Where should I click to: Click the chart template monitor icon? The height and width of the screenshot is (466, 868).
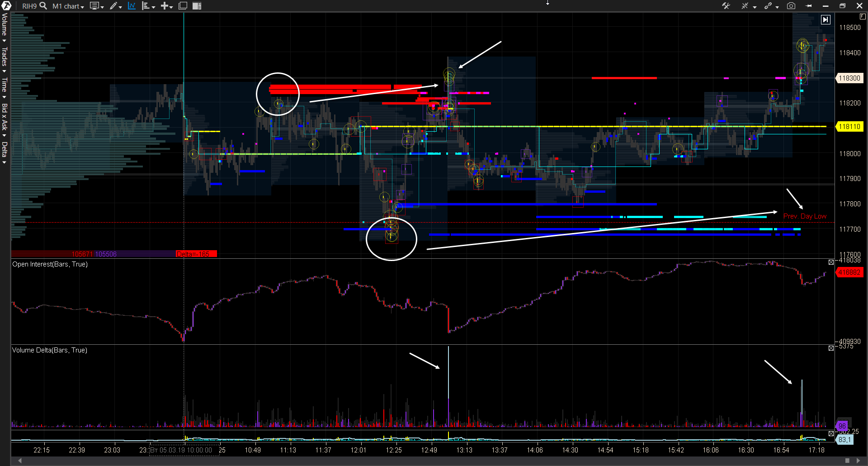94,6
